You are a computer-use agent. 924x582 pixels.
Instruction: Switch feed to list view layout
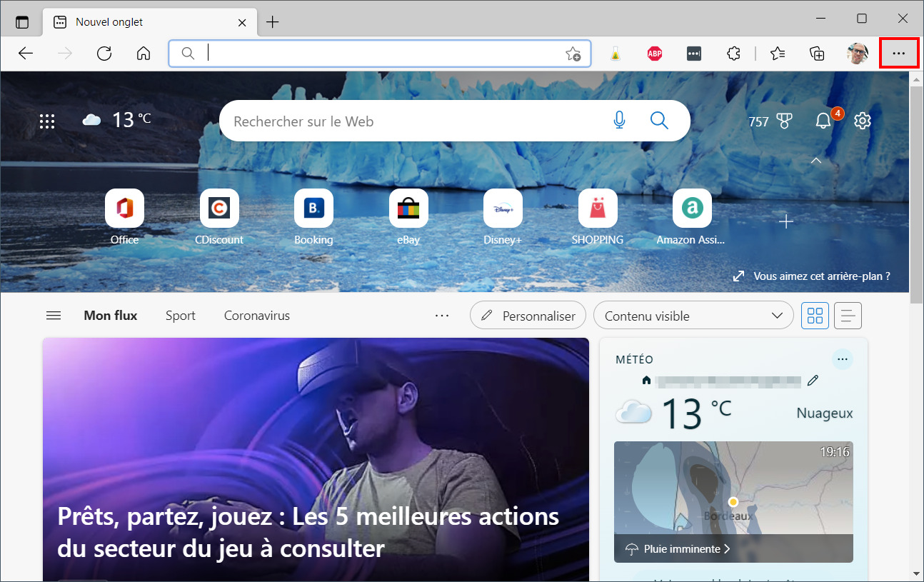[848, 316]
